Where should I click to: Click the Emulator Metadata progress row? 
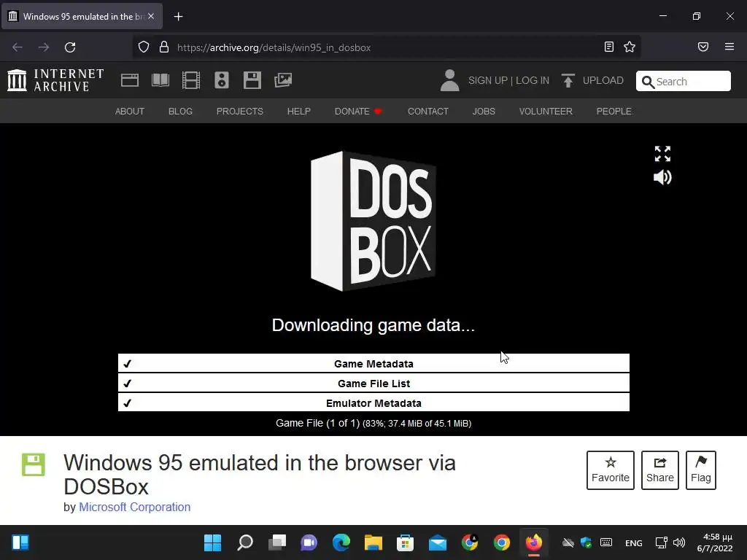pos(373,402)
